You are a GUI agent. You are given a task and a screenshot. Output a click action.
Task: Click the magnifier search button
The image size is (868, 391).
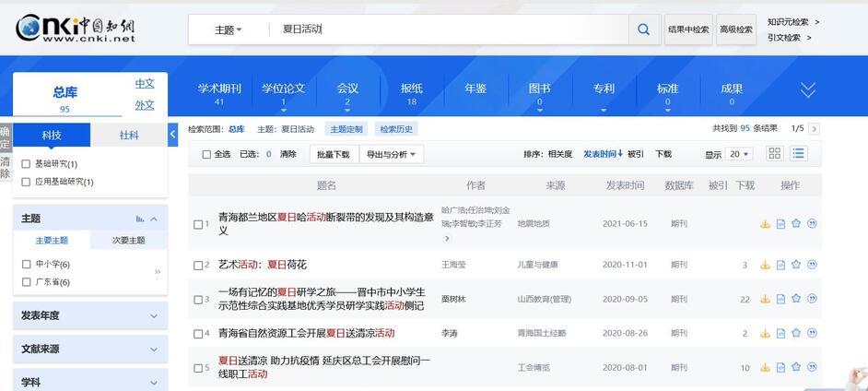tap(643, 30)
